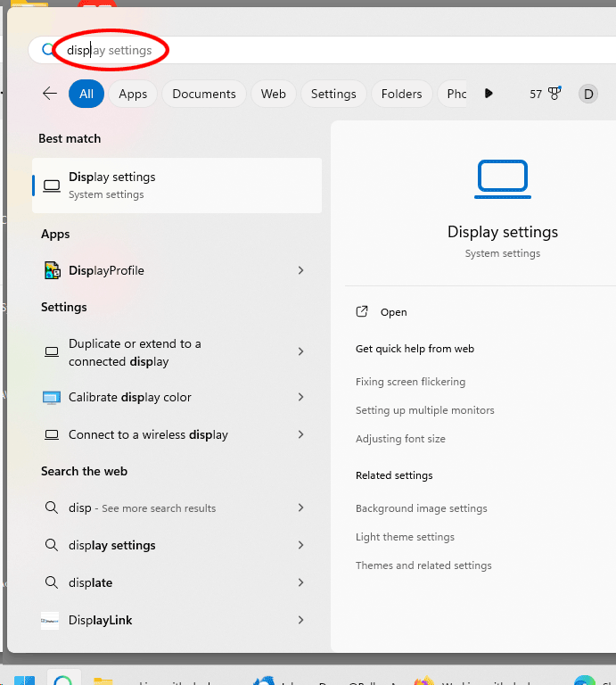Click the DisplayLink logo thumbnail

[50, 621]
